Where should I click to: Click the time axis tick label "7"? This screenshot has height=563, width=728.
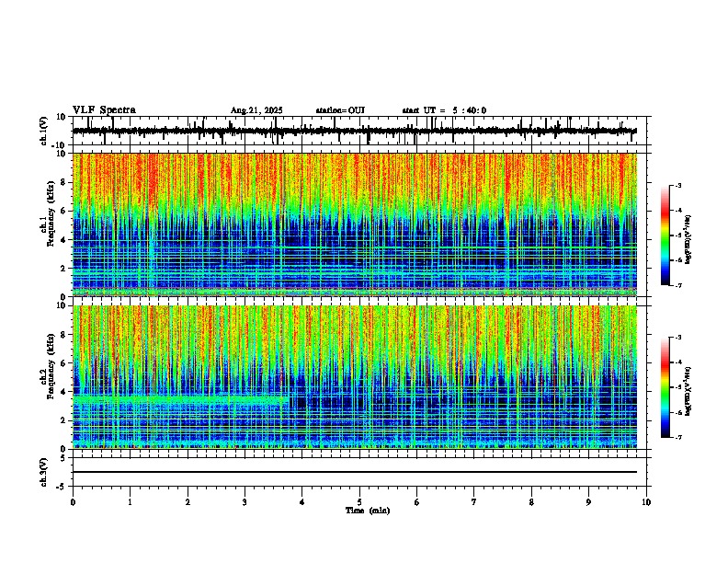point(474,502)
